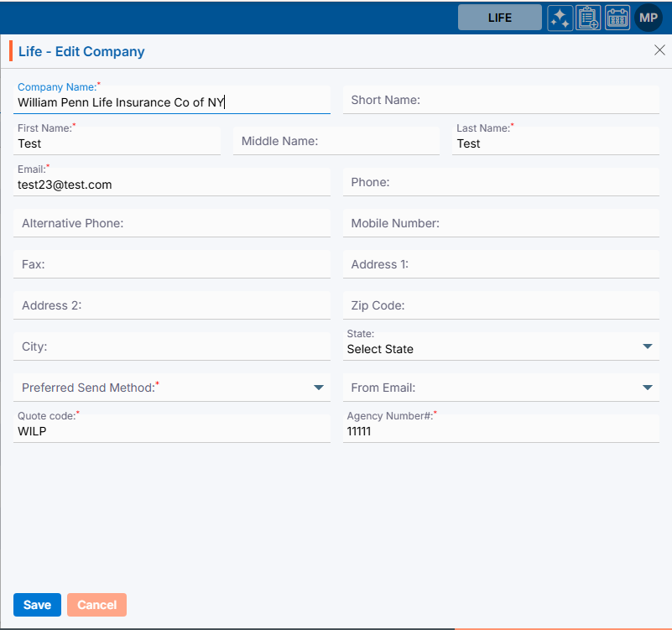Image resolution: width=672 pixels, height=630 pixels.
Task: Click into the Email field
Action: coord(171,185)
